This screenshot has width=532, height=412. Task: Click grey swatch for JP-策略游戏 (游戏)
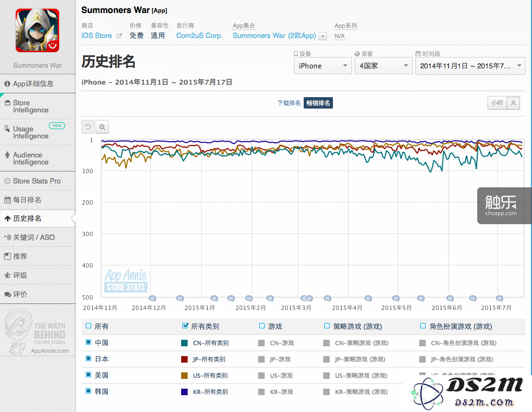coord(326,359)
